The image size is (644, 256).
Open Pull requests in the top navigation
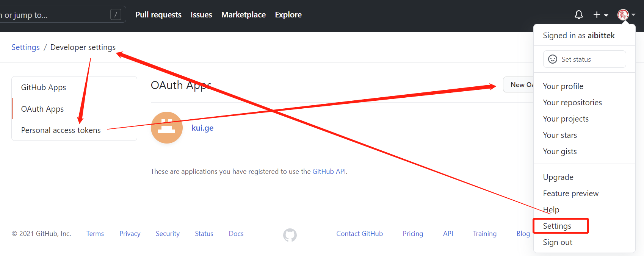[x=158, y=15]
